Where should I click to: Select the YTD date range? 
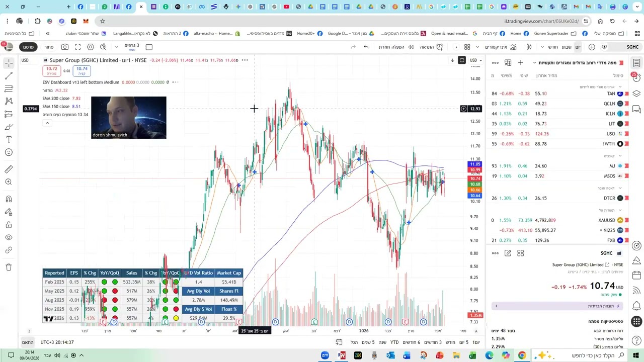(394, 342)
